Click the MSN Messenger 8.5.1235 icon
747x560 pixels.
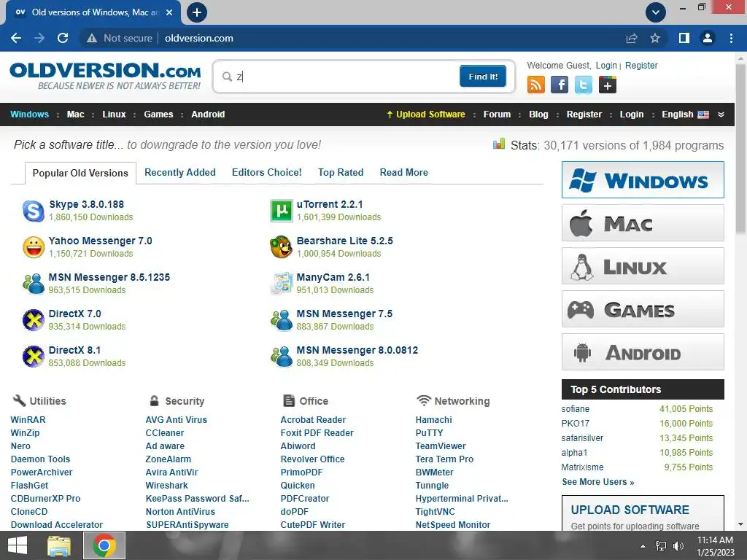tap(34, 284)
